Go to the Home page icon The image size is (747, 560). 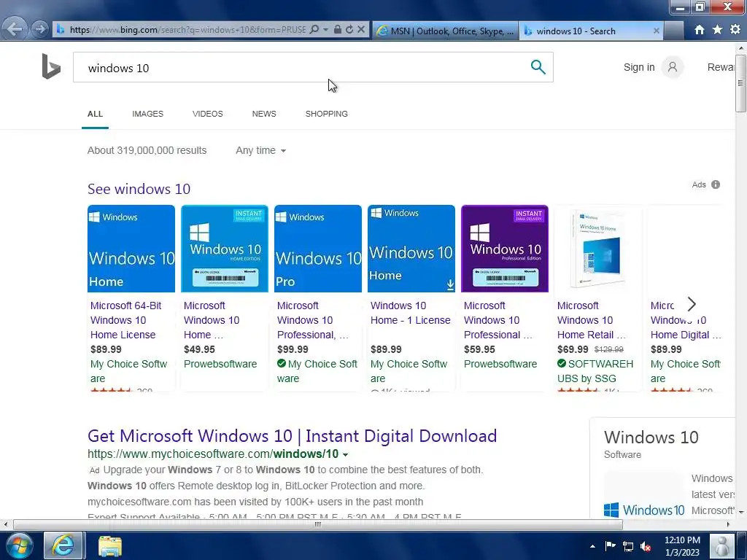pos(699,30)
